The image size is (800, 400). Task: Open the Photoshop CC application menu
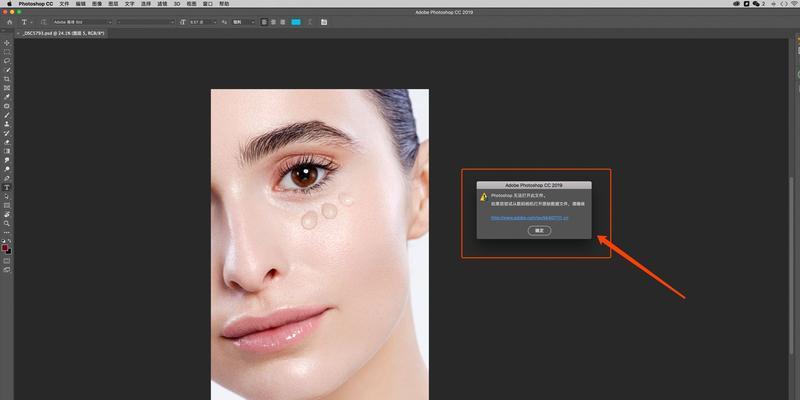click(x=36, y=4)
